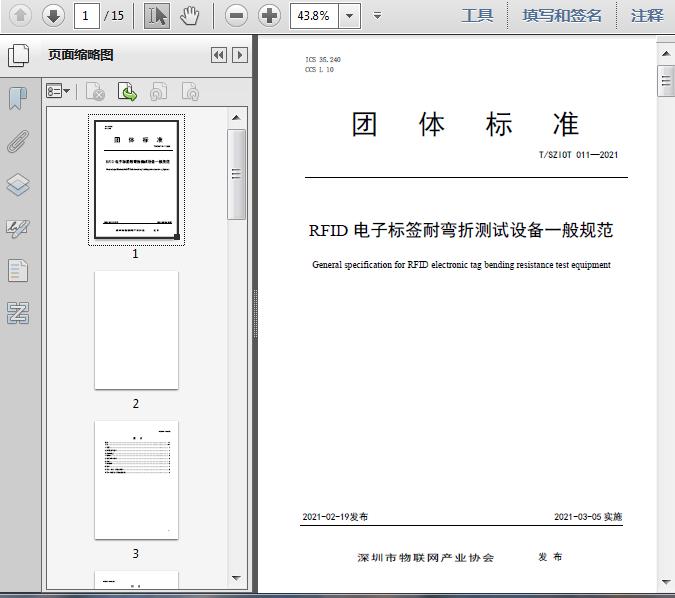Screen dimensions: 675x598
Task: Open the 填写和签名 pane
Action: click(x=562, y=16)
